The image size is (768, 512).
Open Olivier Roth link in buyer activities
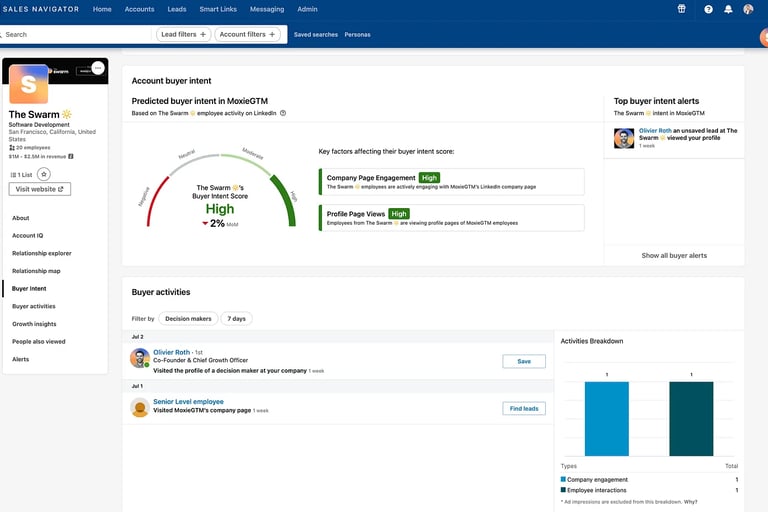pyautogui.click(x=171, y=352)
